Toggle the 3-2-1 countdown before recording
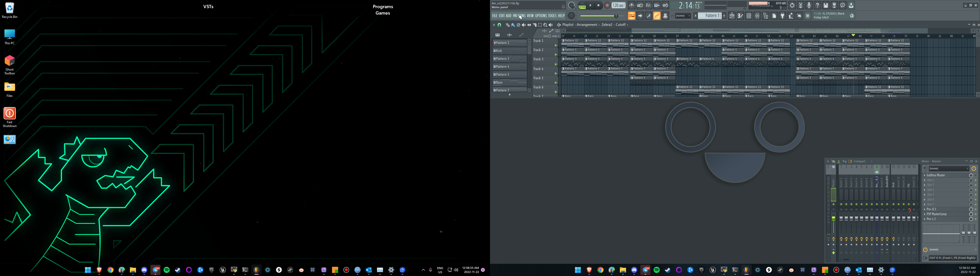980x276 pixels. (648, 5)
